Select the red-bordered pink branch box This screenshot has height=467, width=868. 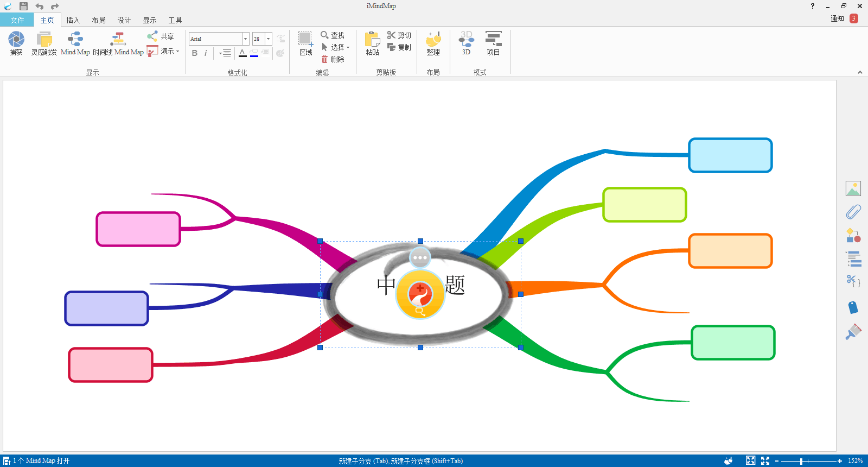[x=111, y=365]
